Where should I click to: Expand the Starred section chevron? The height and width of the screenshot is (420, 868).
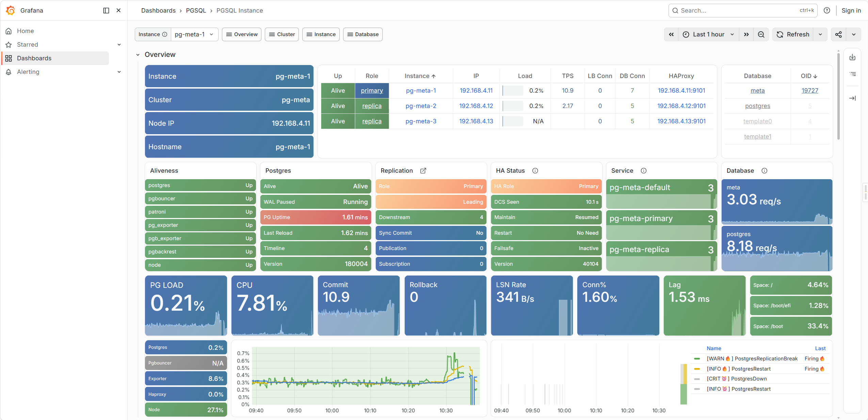pyautogui.click(x=119, y=45)
